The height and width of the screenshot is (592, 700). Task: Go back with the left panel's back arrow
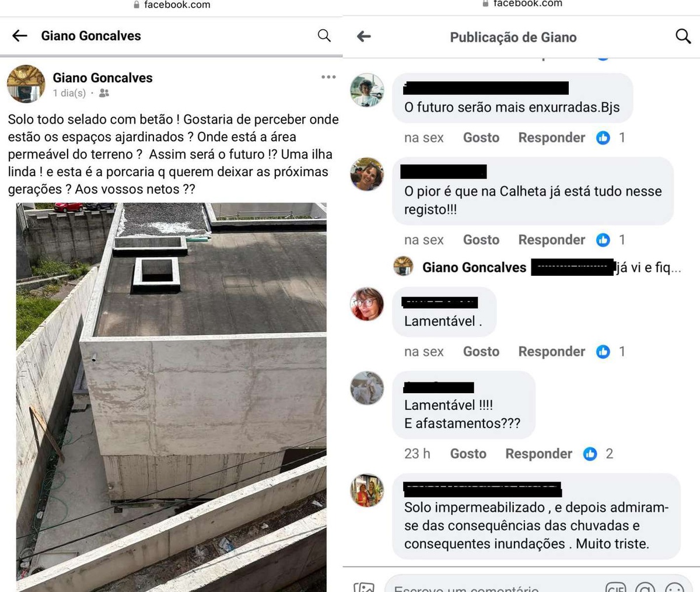point(20,36)
